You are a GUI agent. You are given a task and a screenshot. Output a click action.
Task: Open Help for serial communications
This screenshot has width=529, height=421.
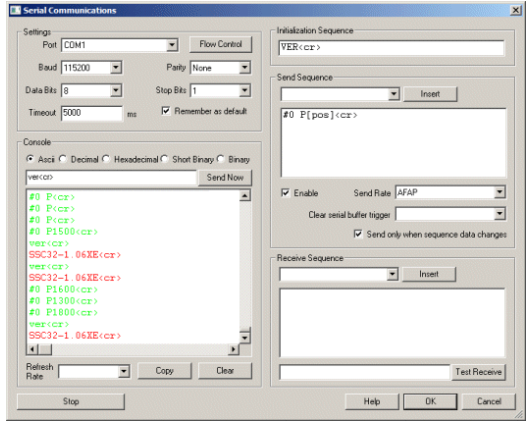point(372,401)
